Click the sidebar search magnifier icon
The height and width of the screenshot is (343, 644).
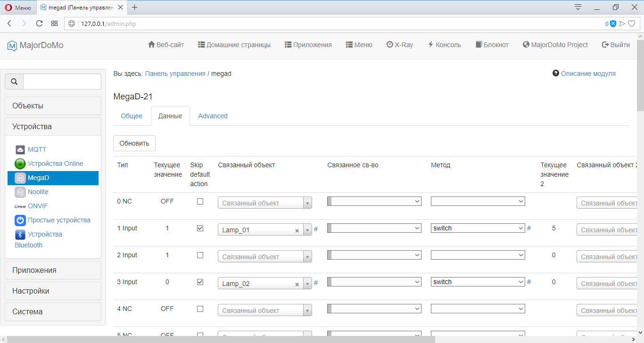[x=14, y=82]
